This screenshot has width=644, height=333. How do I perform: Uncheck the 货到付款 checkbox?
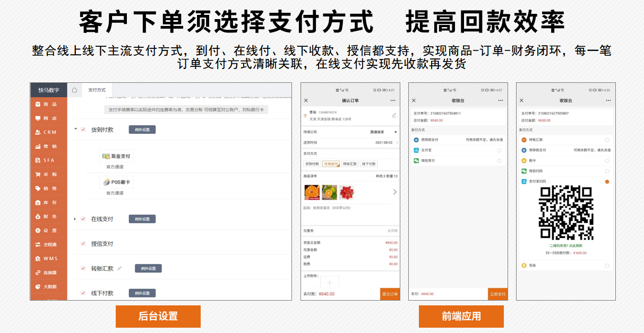coord(83,130)
